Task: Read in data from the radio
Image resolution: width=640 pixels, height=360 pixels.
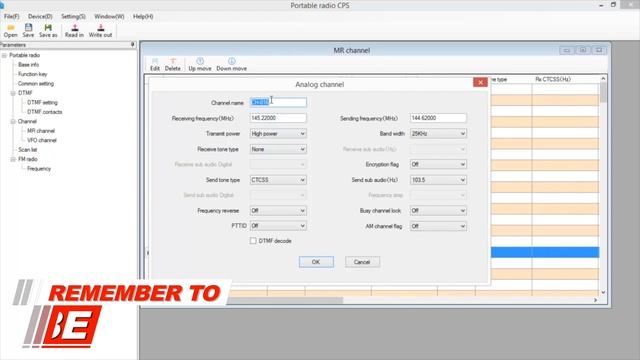Action: coord(74,31)
